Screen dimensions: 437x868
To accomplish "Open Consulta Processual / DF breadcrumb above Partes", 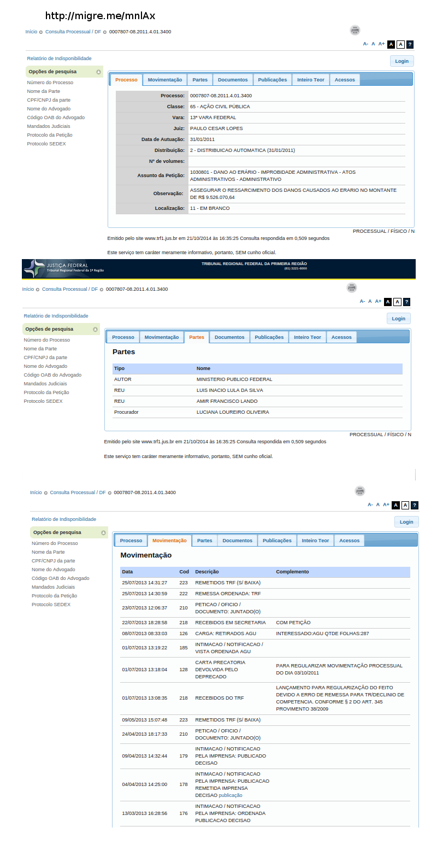I will point(70,289).
